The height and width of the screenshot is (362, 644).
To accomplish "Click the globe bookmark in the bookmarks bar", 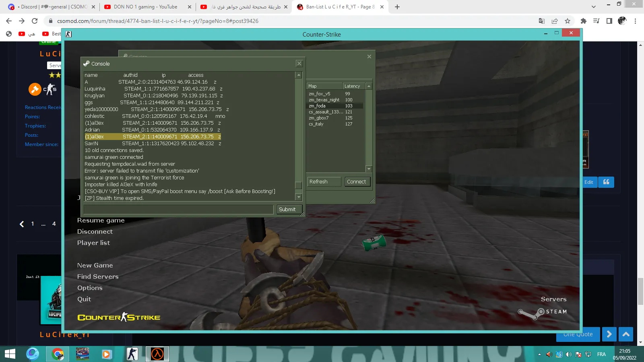I will (x=9, y=34).
